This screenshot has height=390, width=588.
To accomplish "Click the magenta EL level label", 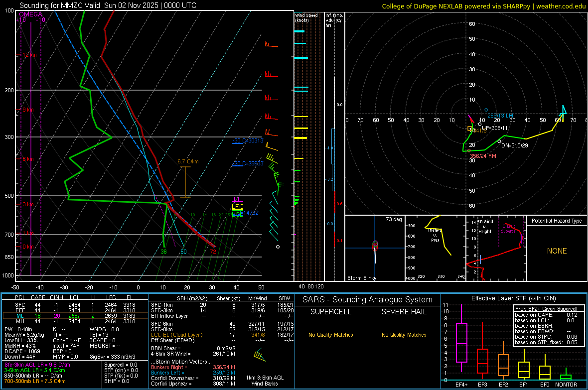I will point(237,199).
